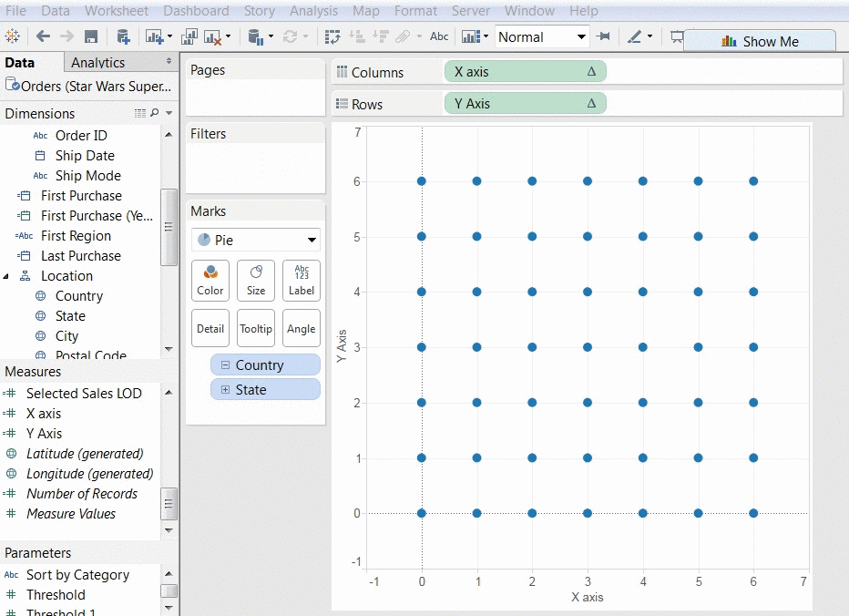Collapse the Location hierarchy triangle
849x616 pixels.
[6, 276]
